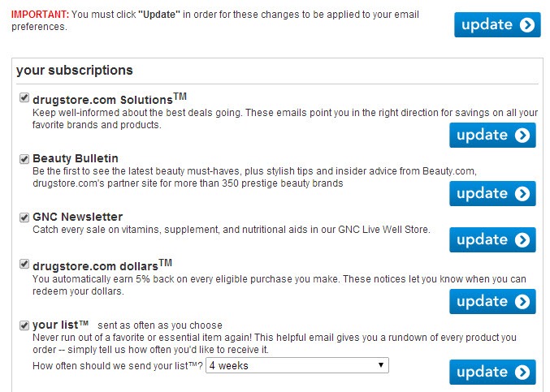This screenshot has width=550, height=392.
Task: Click the arrow icon on the top update button
Action: 527,25
